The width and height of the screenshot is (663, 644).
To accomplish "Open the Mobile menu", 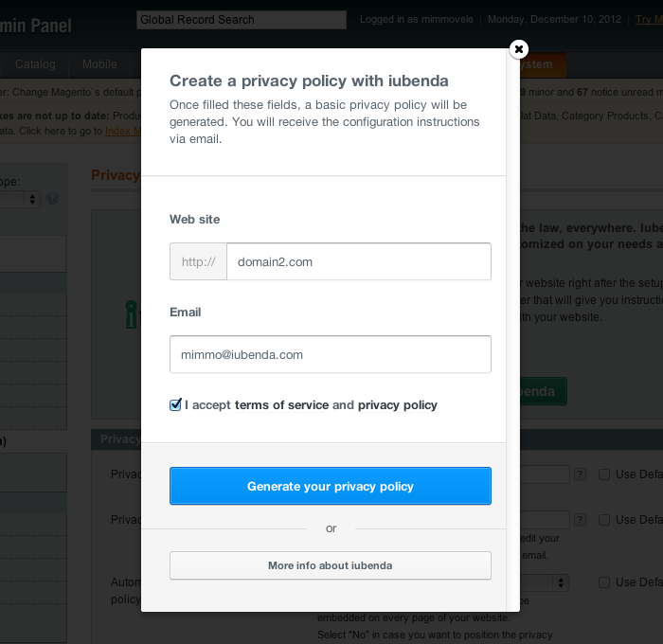I will [99, 64].
